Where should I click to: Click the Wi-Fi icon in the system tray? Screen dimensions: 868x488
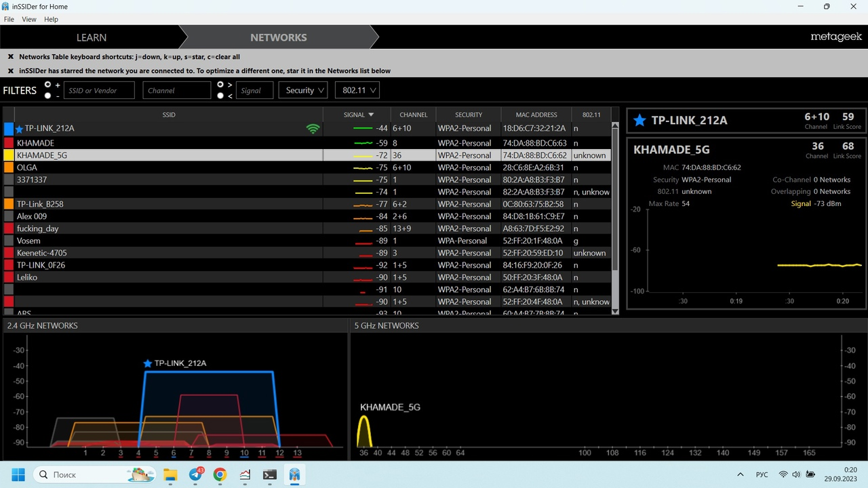(x=783, y=474)
